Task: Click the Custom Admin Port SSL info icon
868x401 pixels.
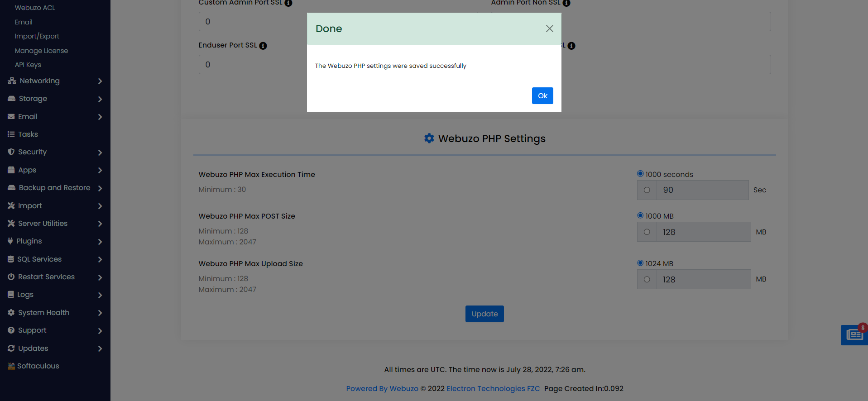Action: (288, 3)
